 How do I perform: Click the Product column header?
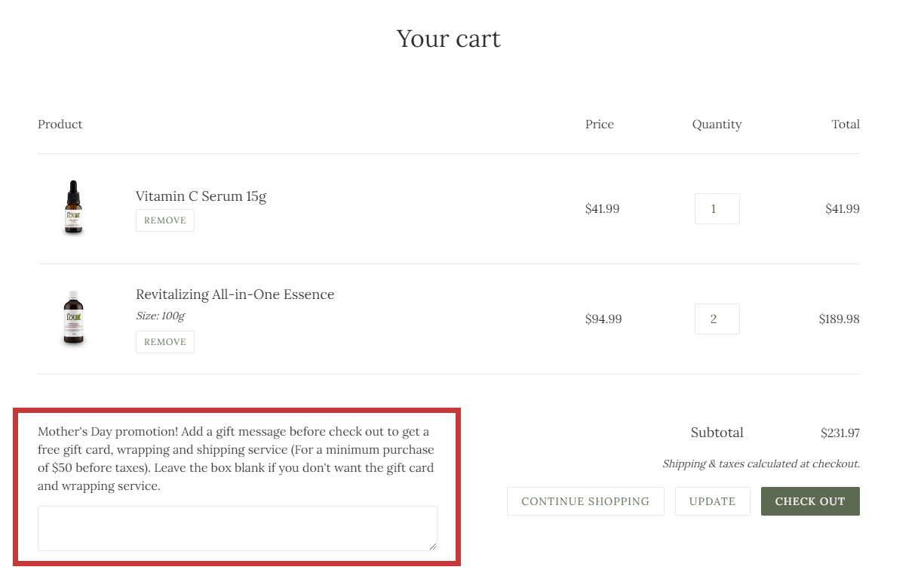pos(60,125)
